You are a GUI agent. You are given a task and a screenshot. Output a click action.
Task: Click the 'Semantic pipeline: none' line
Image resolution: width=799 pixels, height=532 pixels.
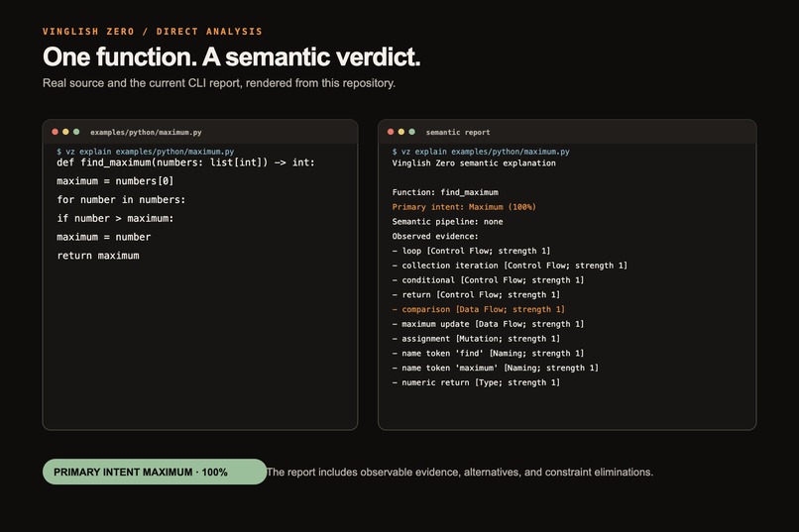point(447,222)
